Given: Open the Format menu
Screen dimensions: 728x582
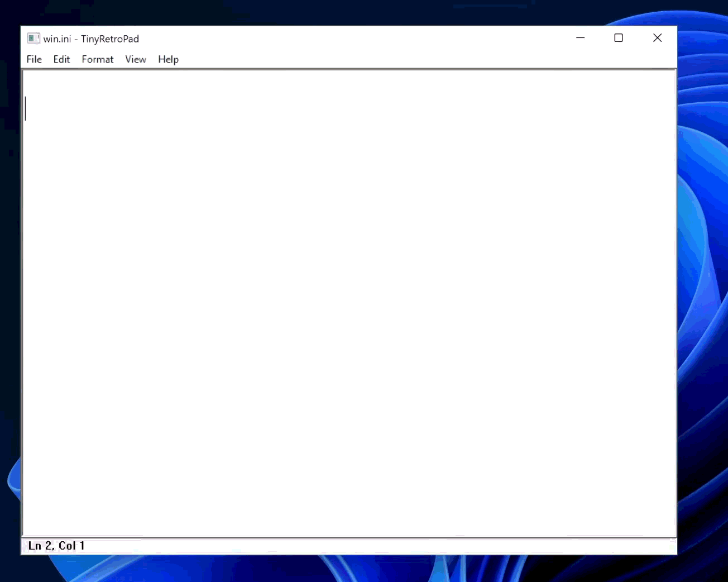Looking at the screenshot, I should [x=98, y=59].
